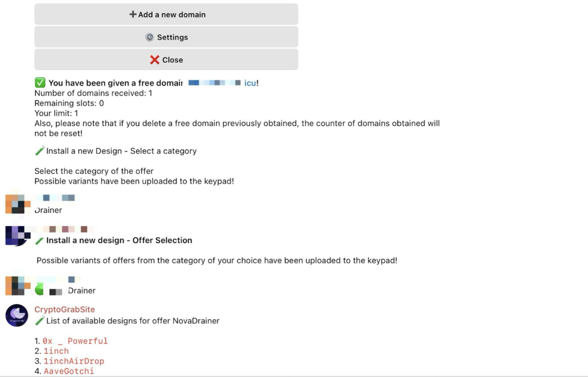Open the free .icu domain link
This screenshot has width=588, height=377.
coord(250,83)
